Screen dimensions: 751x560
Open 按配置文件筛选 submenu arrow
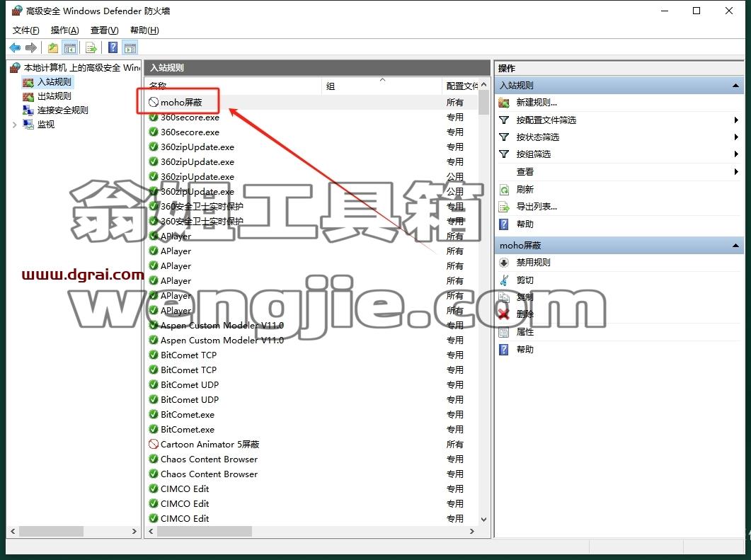[736, 120]
